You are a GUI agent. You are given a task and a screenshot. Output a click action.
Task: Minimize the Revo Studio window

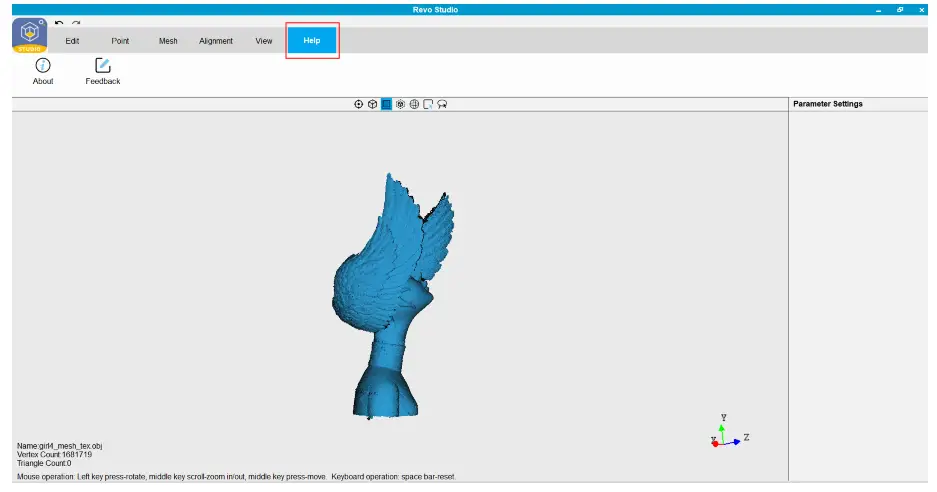pos(878,10)
